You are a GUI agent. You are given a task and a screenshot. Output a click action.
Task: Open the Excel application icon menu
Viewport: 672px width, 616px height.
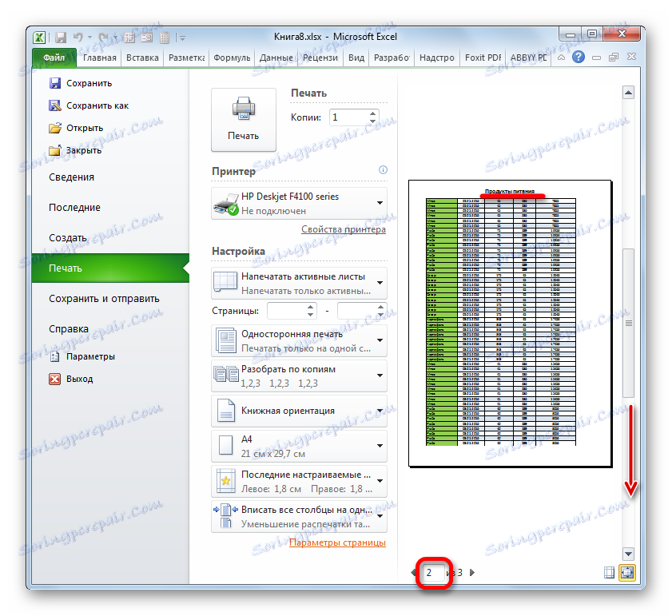point(39,38)
